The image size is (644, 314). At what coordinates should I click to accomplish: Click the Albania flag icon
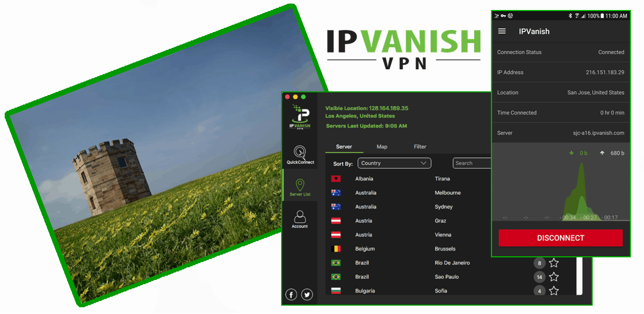click(336, 179)
